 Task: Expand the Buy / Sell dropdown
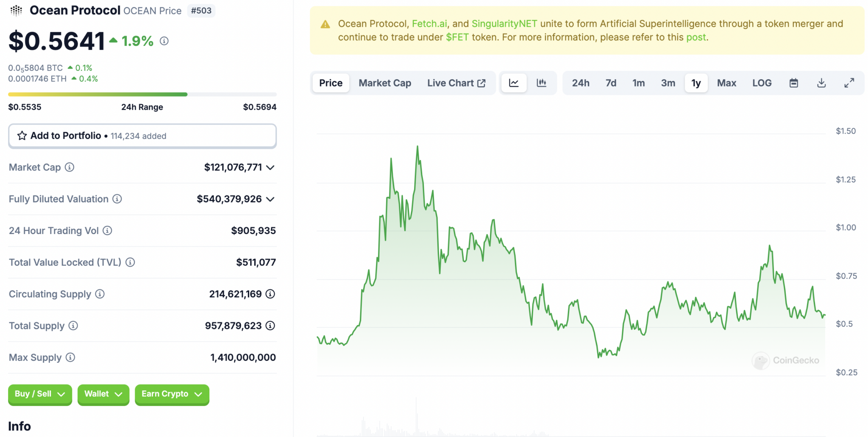(39, 394)
